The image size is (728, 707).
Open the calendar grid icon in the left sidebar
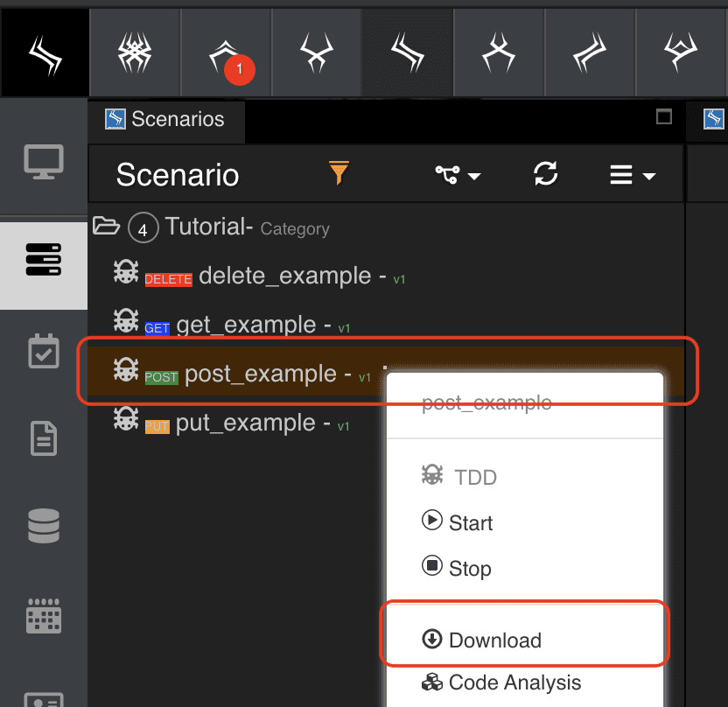(44, 616)
